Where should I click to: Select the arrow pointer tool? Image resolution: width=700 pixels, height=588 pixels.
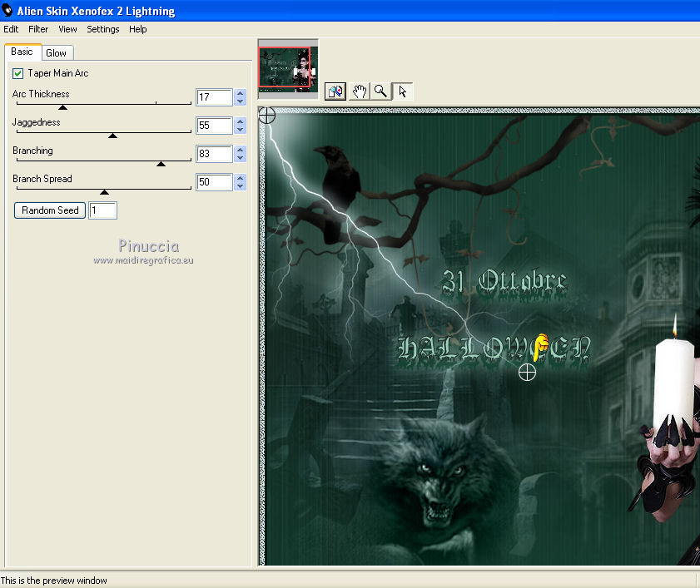(x=403, y=91)
